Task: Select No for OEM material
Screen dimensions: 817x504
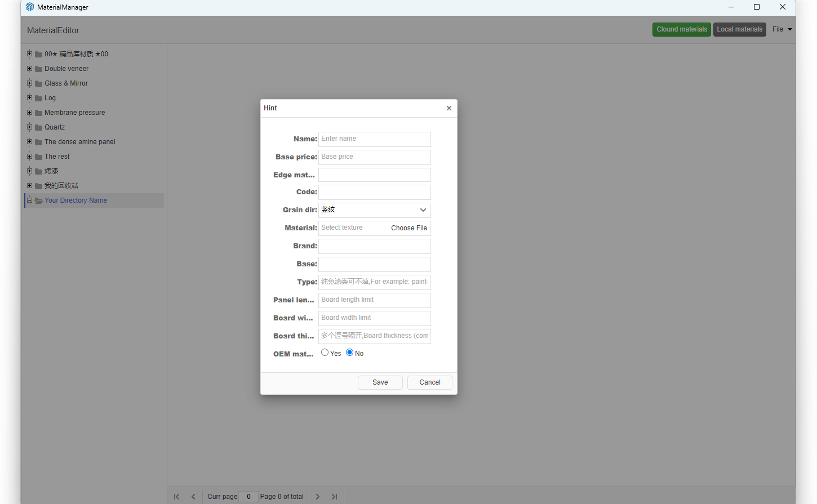Action: (349, 353)
